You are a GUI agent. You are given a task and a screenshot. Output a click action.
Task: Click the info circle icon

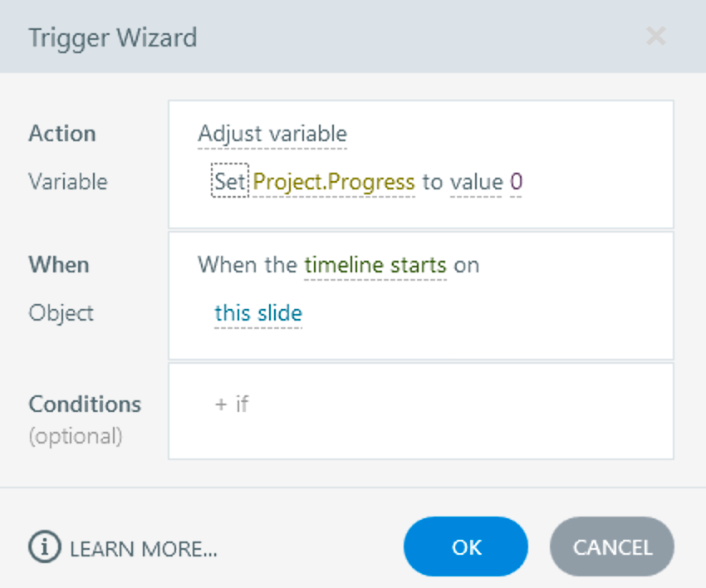point(45,547)
